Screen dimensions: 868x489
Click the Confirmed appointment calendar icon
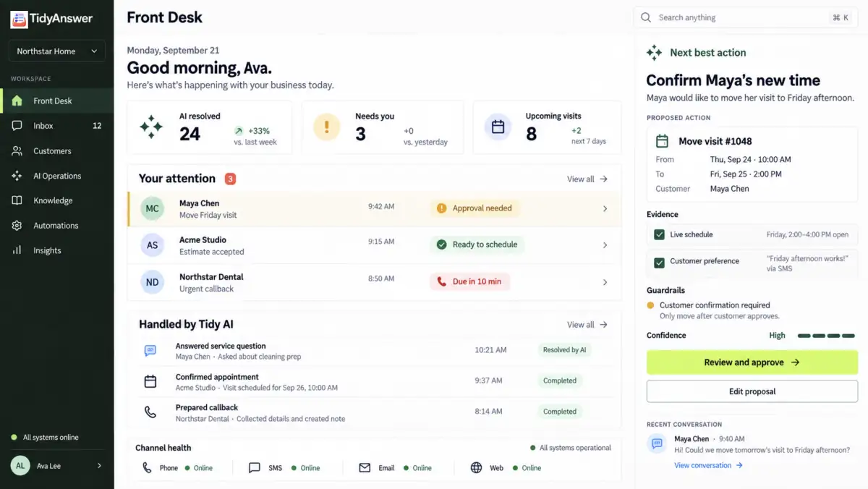coord(150,382)
